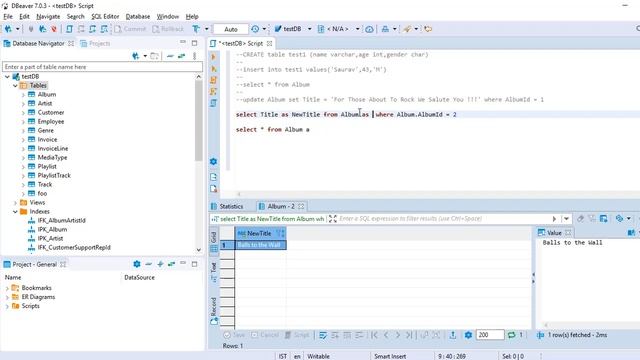Screen dimensions: 640x360
Task: Click the Cancel button in results toolbar
Action: click(265, 335)
